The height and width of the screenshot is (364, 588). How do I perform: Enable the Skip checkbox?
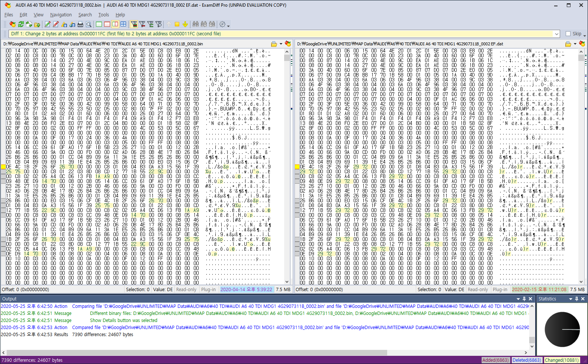pos(568,34)
